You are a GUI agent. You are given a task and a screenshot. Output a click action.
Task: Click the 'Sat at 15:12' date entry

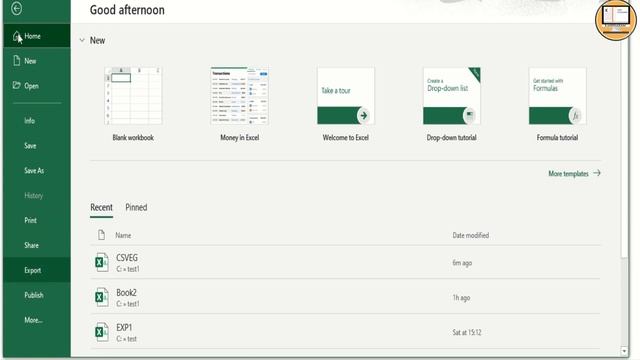click(x=467, y=333)
